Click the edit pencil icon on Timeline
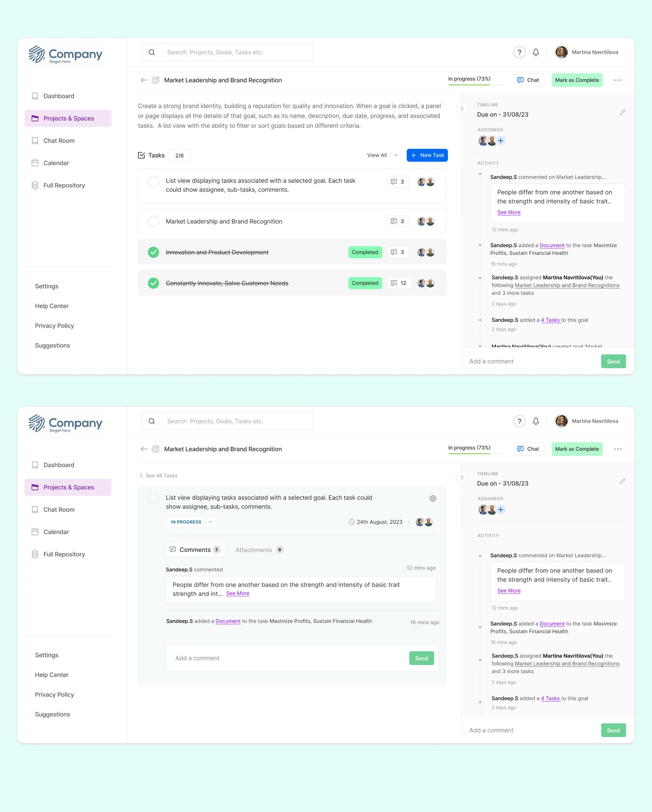652x812 pixels. (622, 112)
